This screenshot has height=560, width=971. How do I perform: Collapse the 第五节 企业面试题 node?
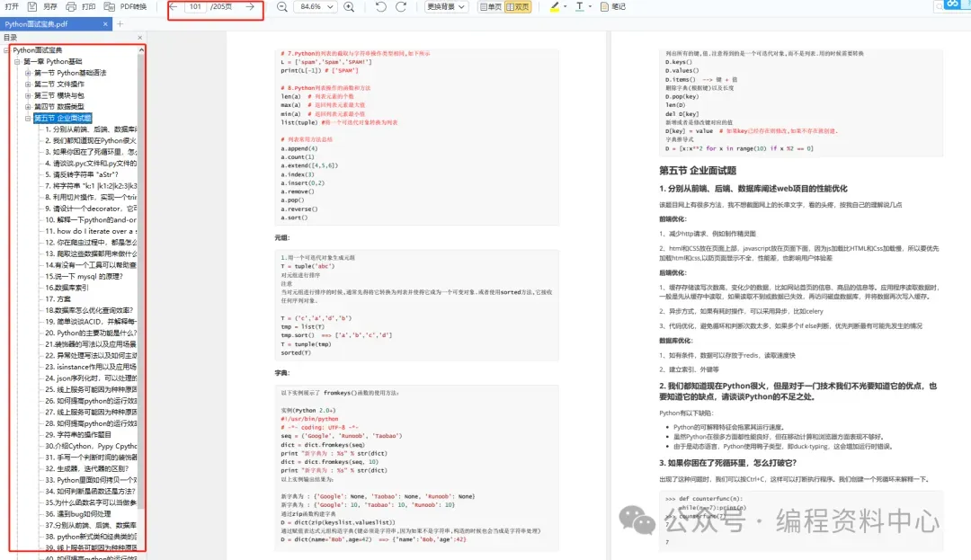coord(28,118)
